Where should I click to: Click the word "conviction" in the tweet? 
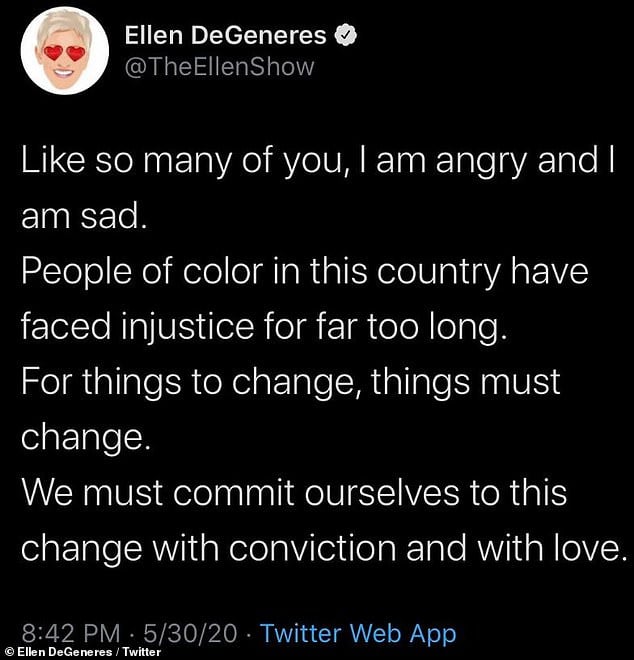[x=312, y=548]
